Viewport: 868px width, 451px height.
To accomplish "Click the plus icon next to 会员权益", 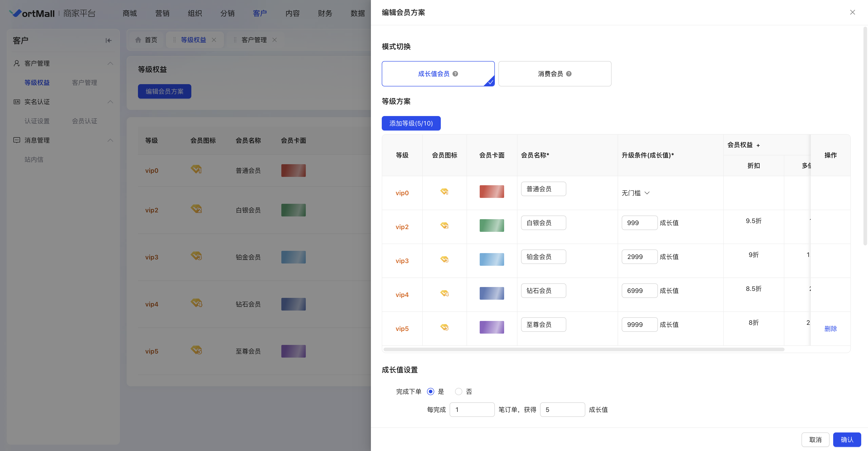I will (x=758, y=145).
